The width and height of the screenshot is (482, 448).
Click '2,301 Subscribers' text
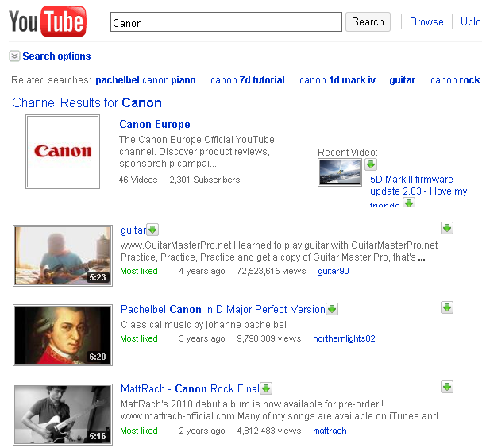click(205, 180)
